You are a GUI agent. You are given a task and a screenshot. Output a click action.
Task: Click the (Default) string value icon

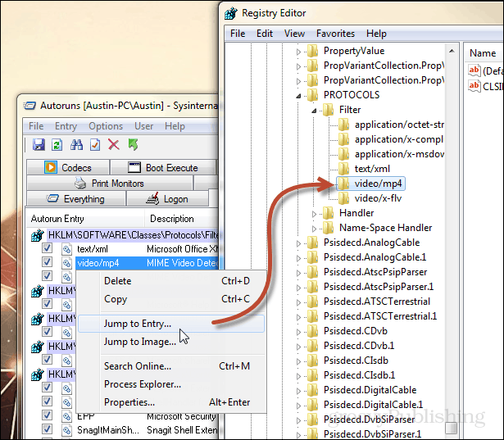click(x=474, y=70)
